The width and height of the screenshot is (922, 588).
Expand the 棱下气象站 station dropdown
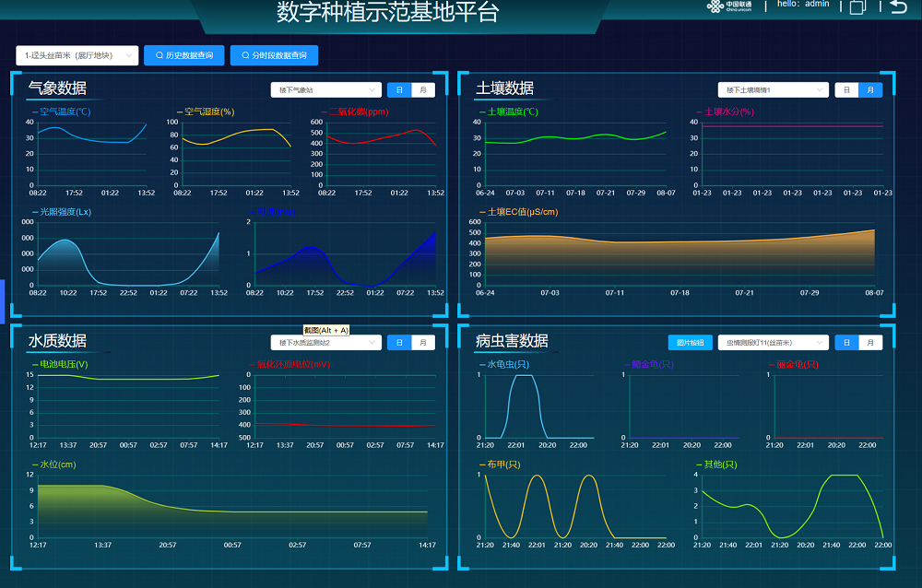pos(325,90)
